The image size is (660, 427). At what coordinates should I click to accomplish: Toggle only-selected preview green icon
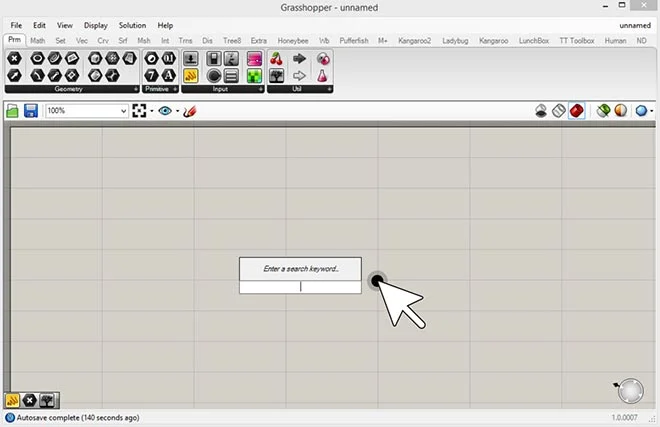[x=603, y=111]
